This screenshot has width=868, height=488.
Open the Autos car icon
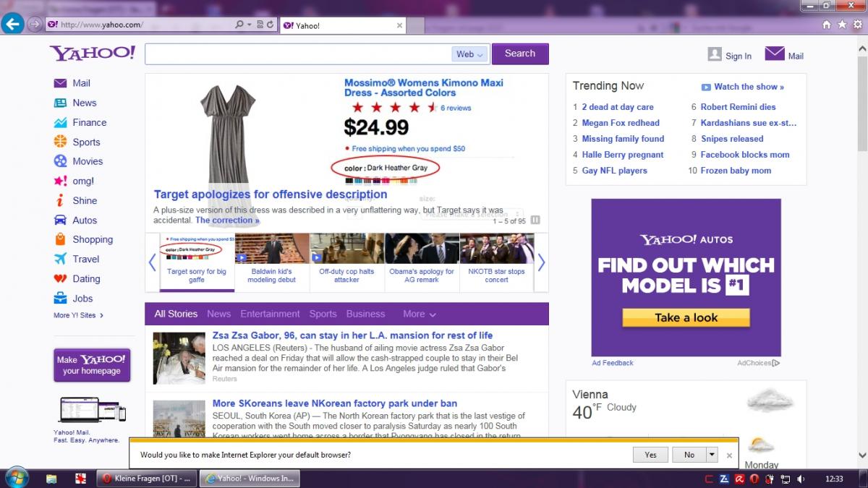tap(60, 220)
